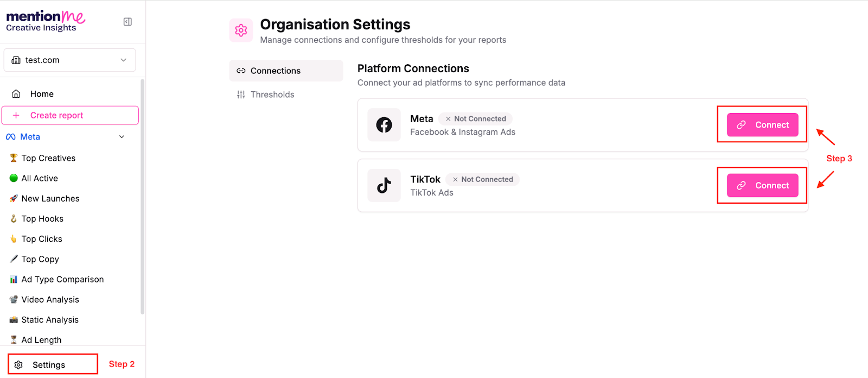
Task: Switch to the Thresholds tab
Action: (272, 94)
